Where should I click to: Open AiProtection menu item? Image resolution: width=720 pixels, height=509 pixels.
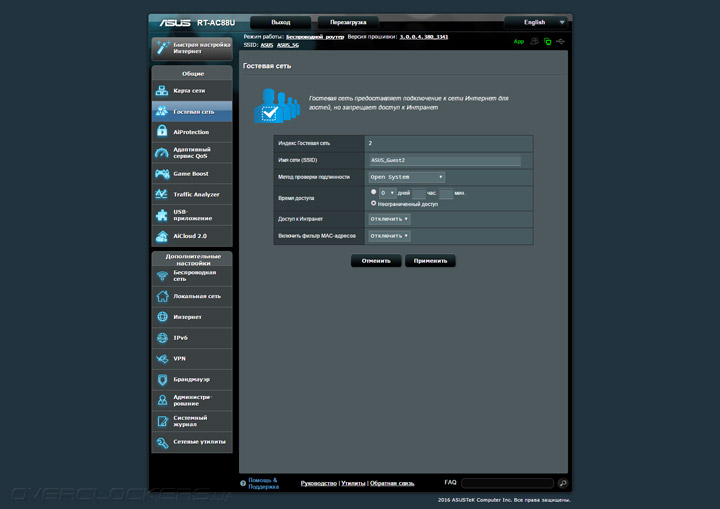click(192, 132)
